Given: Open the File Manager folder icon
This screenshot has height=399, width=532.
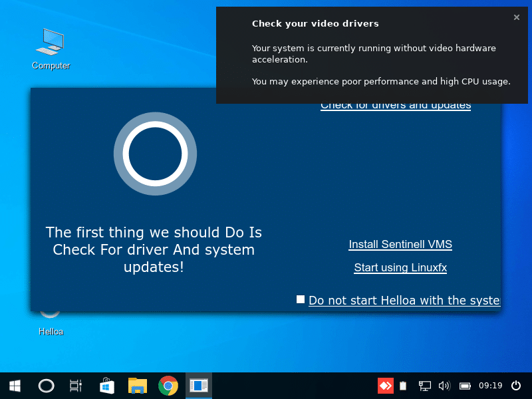Looking at the screenshot, I should point(138,385).
